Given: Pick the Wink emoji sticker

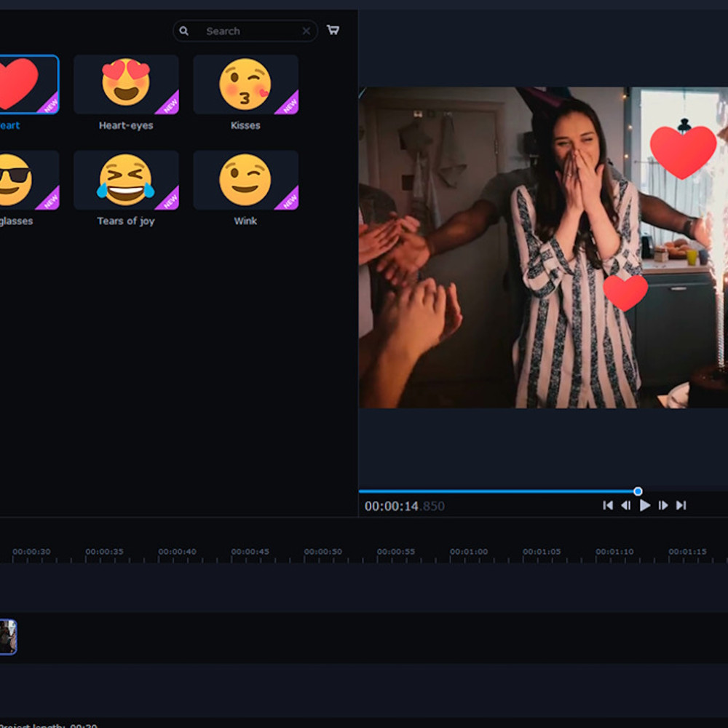Looking at the screenshot, I should 245,180.
